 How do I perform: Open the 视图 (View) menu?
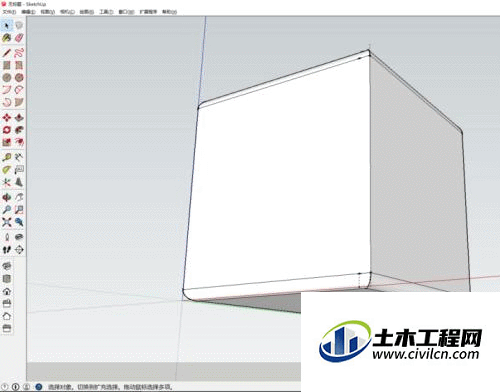click(x=47, y=12)
